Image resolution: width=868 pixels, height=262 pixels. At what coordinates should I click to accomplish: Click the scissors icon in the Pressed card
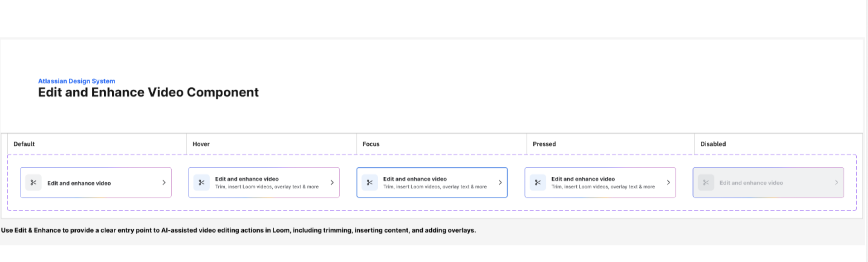tap(538, 183)
